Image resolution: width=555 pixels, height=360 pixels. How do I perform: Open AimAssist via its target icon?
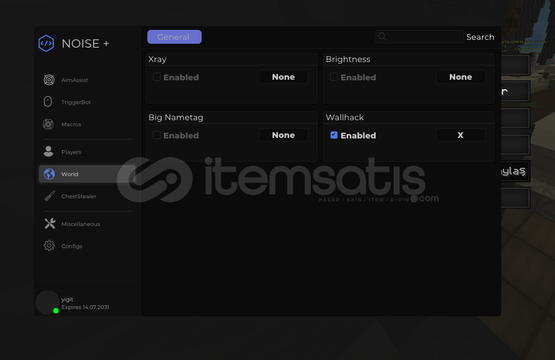click(49, 80)
